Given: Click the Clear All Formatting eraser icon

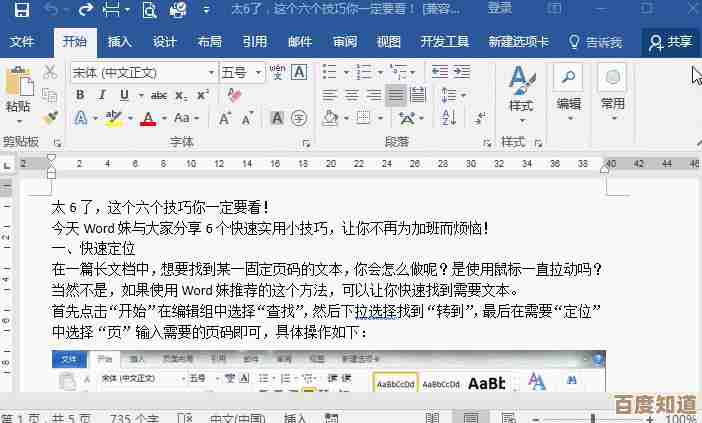Looking at the screenshot, I should tap(234, 94).
